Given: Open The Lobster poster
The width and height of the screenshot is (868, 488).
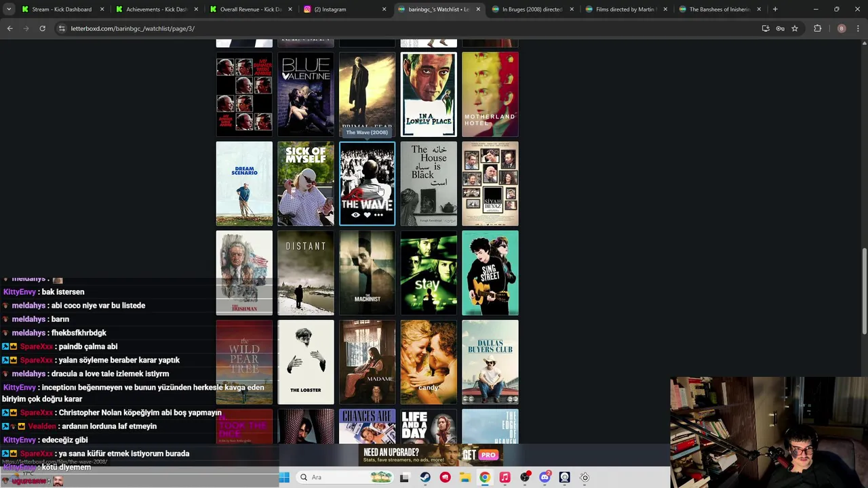Looking at the screenshot, I should click(x=305, y=363).
